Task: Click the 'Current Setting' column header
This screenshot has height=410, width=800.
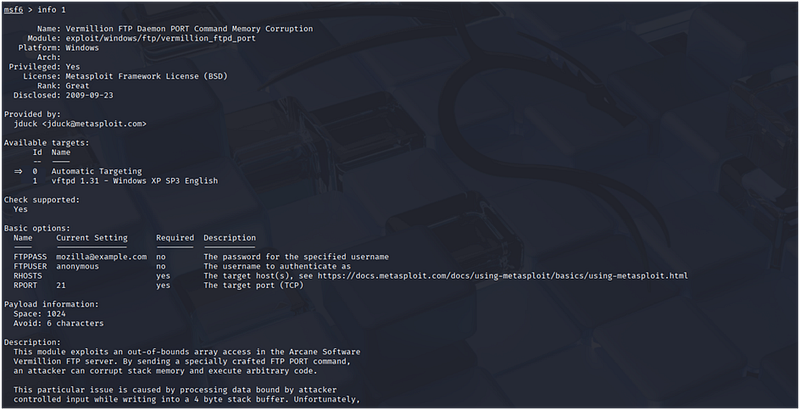Action: (x=92, y=238)
